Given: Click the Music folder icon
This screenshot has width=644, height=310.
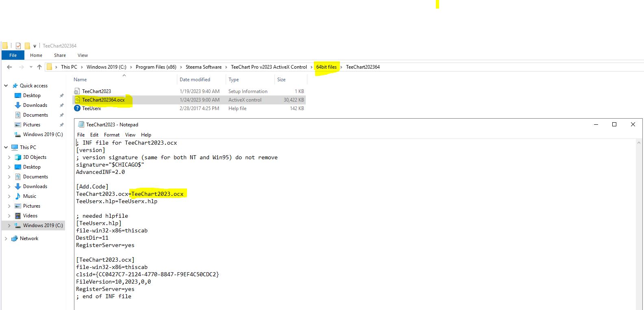Looking at the screenshot, I should pos(18,196).
